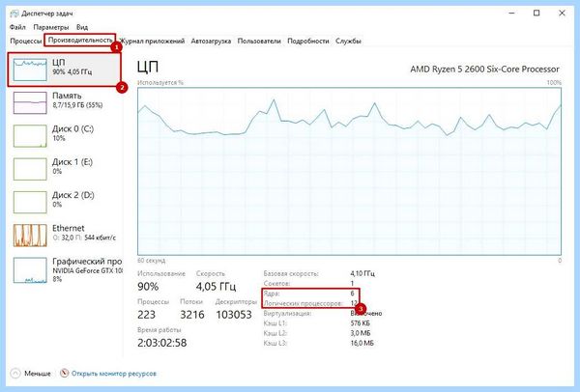Click the Скорость 4,05 ГГц value
The image size is (580, 392).
216,287
